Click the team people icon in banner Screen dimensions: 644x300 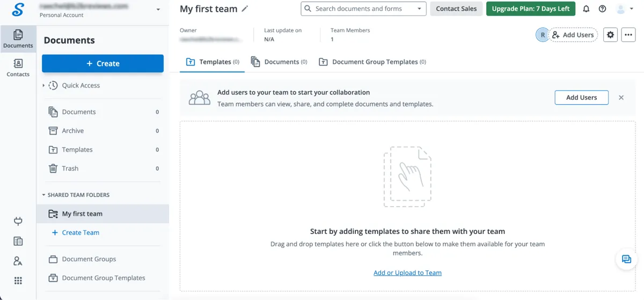click(x=200, y=98)
